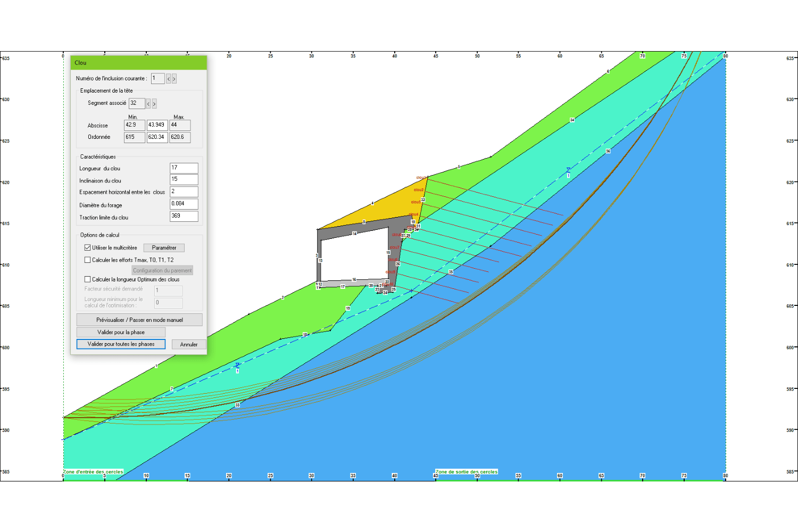The height and width of the screenshot is (532, 798).
Task: Select the Inclinaison du clou field
Action: click(x=184, y=180)
